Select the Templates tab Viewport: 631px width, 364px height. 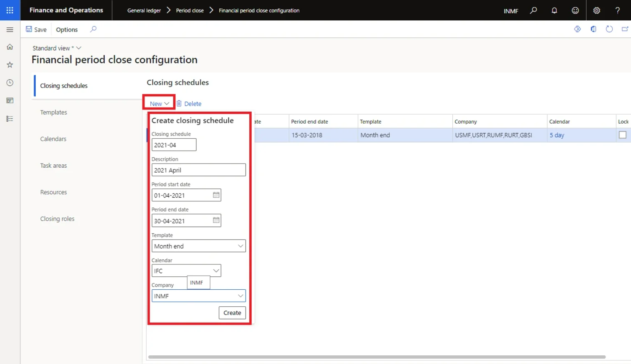coord(54,112)
